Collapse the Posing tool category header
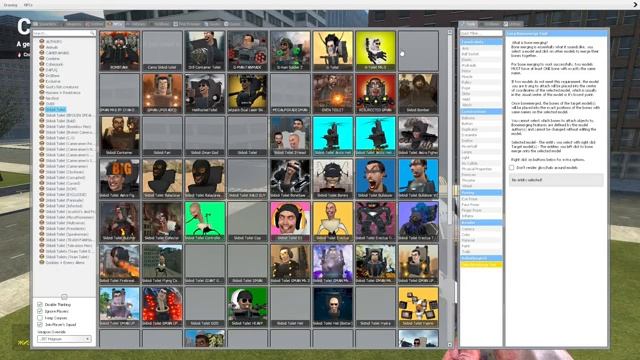This screenshot has height=360, width=640. [x=481, y=193]
